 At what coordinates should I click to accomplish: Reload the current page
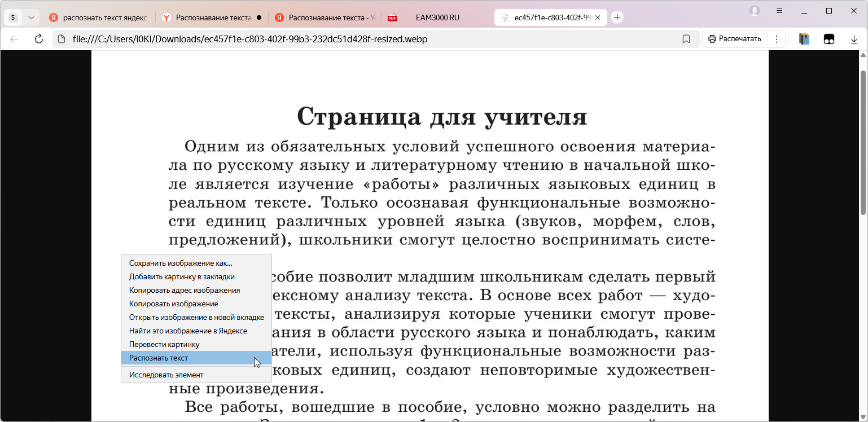click(x=38, y=38)
